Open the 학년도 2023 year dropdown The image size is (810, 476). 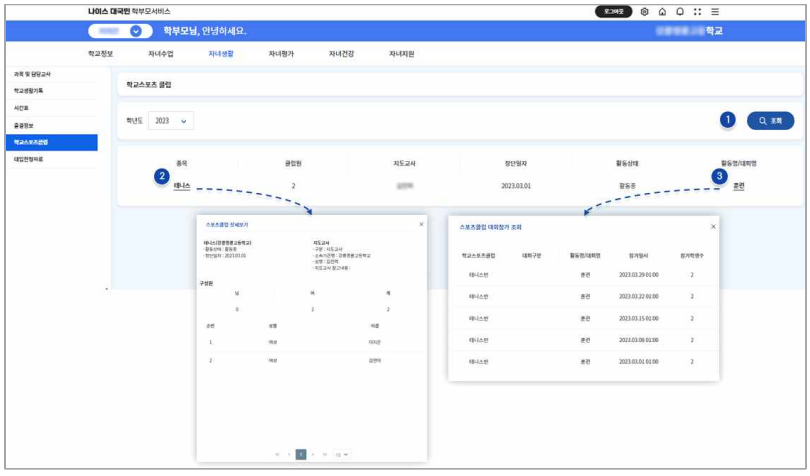[x=171, y=120]
